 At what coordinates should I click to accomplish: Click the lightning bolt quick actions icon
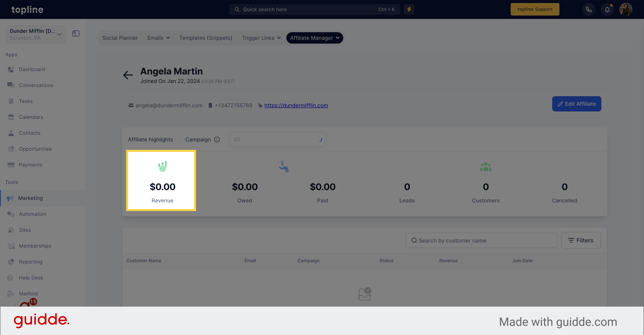409,9
